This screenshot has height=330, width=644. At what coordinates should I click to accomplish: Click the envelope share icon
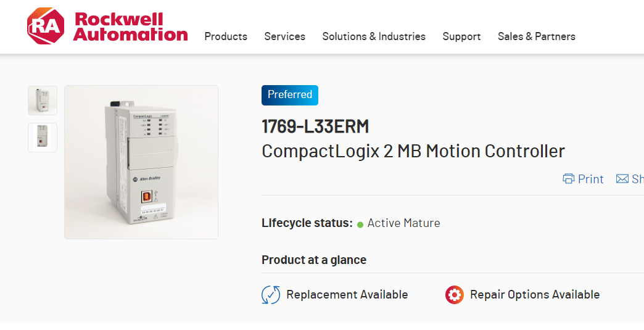(x=622, y=179)
